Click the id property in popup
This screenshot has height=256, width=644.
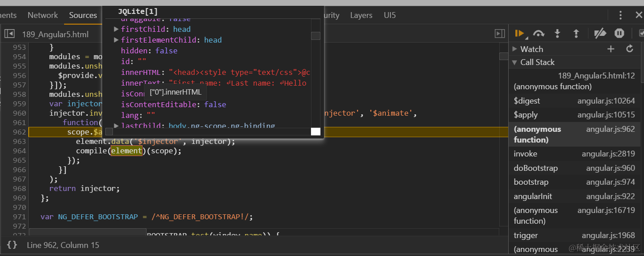(x=134, y=61)
